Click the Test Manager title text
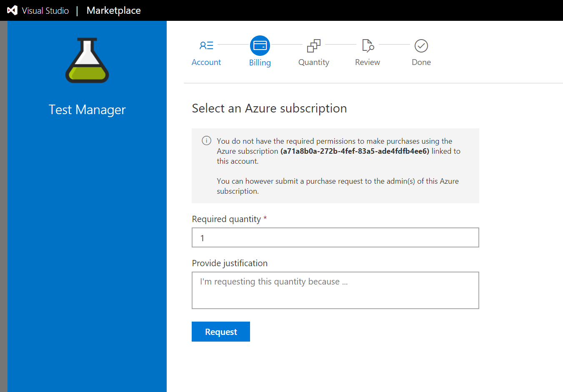 (x=87, y=110)
